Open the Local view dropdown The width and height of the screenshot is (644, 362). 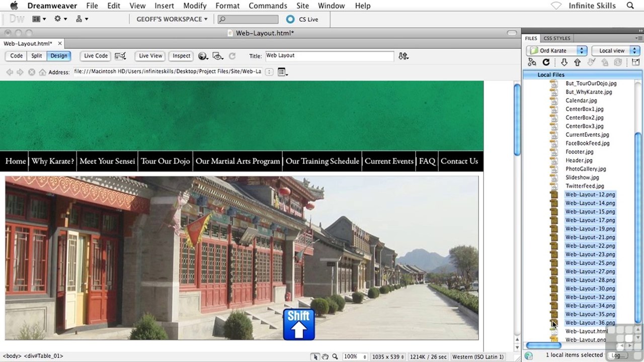coord(615,51)
